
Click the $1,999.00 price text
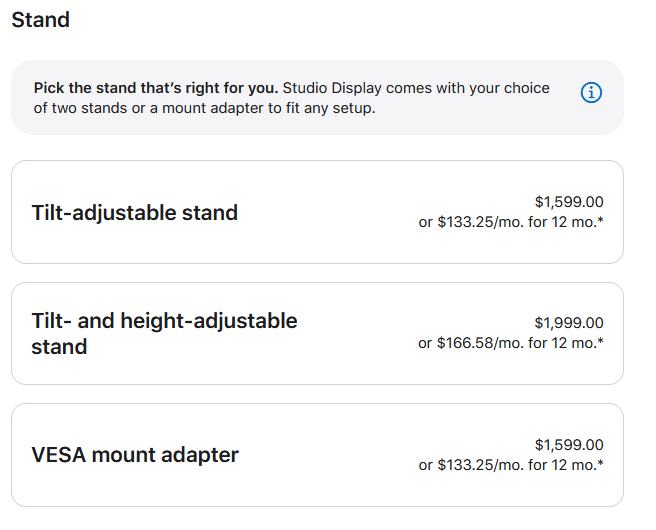[x=569, y=323]
